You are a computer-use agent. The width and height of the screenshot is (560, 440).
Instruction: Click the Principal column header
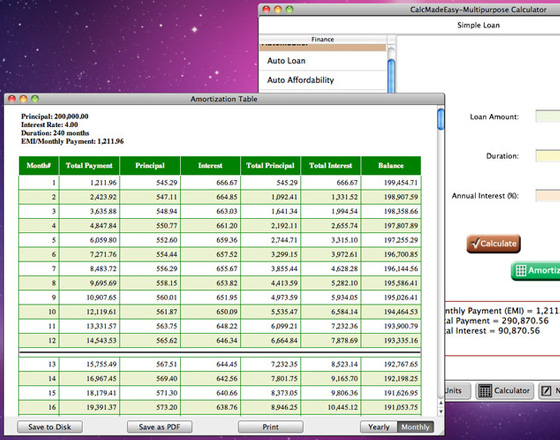150,166
